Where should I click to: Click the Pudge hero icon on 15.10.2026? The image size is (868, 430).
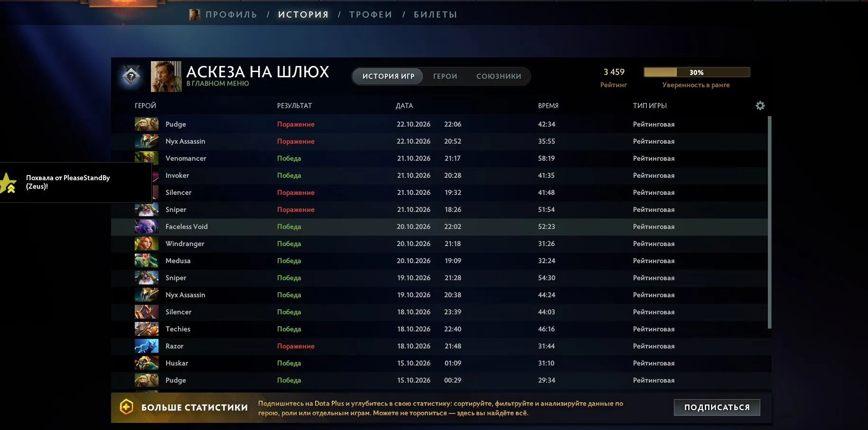click(147, 380)
